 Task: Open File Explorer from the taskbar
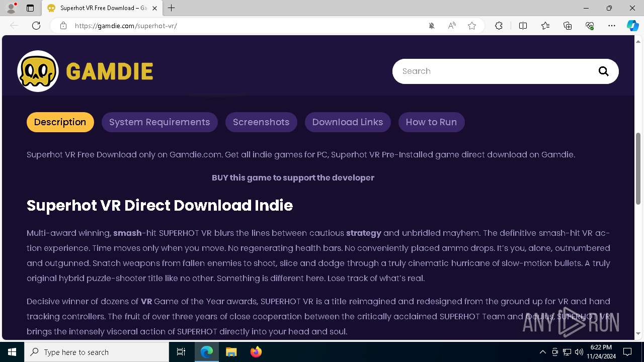231,352
